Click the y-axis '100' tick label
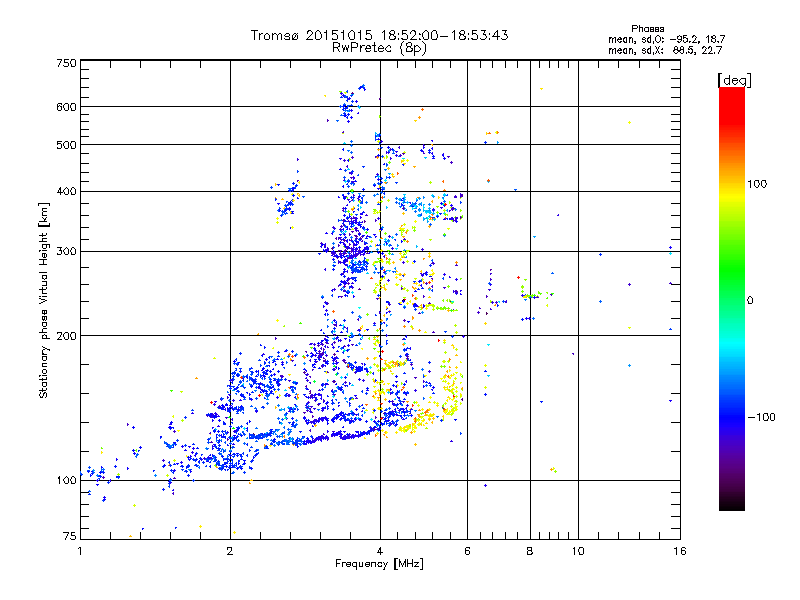This screenshot has width=800, height=600. pos(66,481)
